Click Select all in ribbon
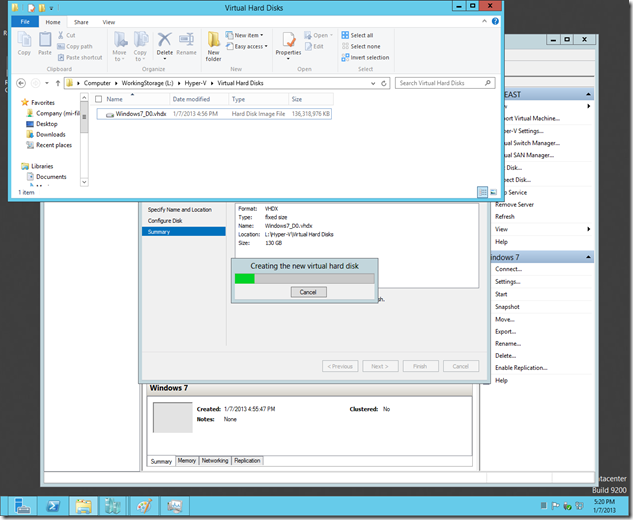 (x=357, y=36)
